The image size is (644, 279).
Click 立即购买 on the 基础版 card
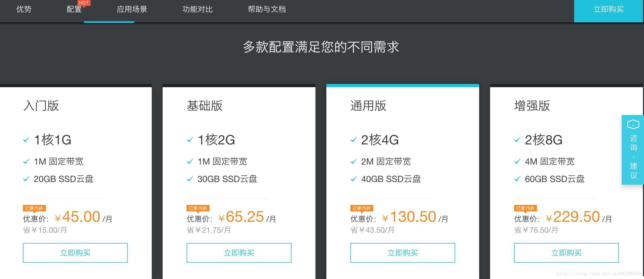pyautogui.click(x=239, y=253)
